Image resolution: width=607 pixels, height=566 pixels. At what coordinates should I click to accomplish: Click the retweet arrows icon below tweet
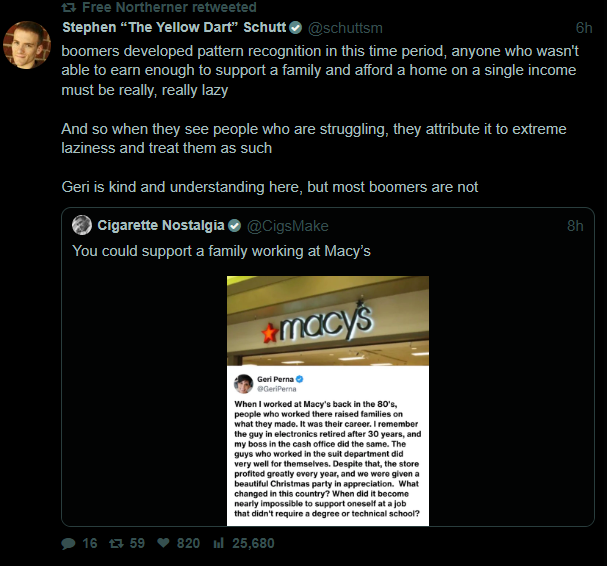tap(115, 543)
